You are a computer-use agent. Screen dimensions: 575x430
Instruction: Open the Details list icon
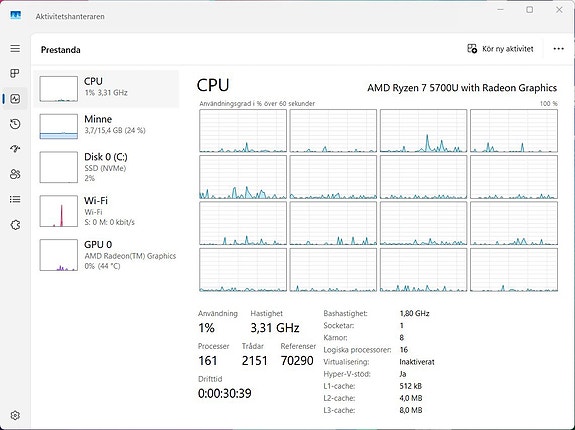pyautogui.click(x=15, y=199)
